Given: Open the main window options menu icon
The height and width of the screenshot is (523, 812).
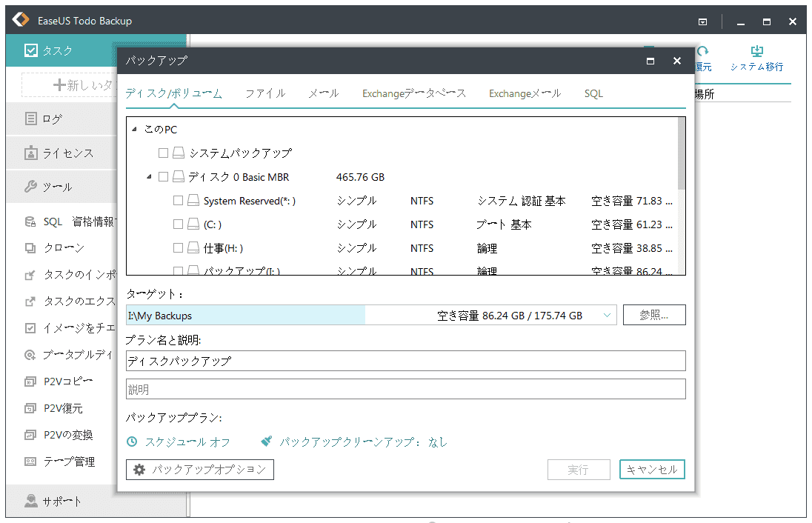Looking at the screenshot, I should (x=703, y=21).
